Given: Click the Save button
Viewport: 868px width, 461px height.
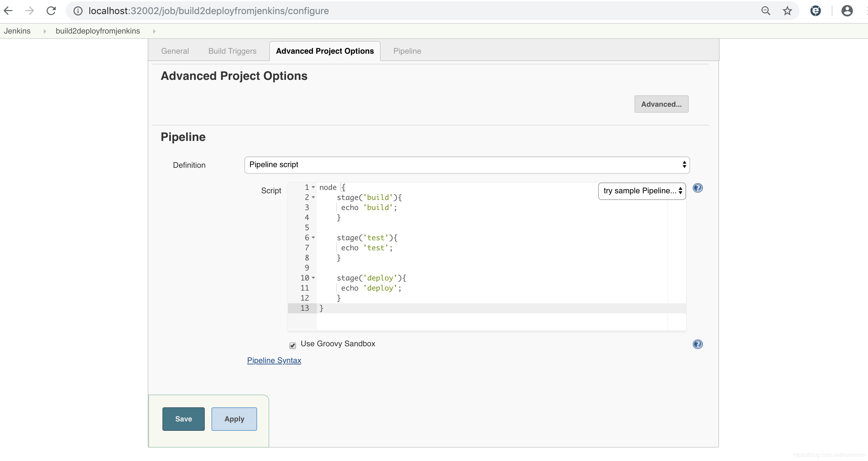Looking at the screenshot, I should point(183,418).
